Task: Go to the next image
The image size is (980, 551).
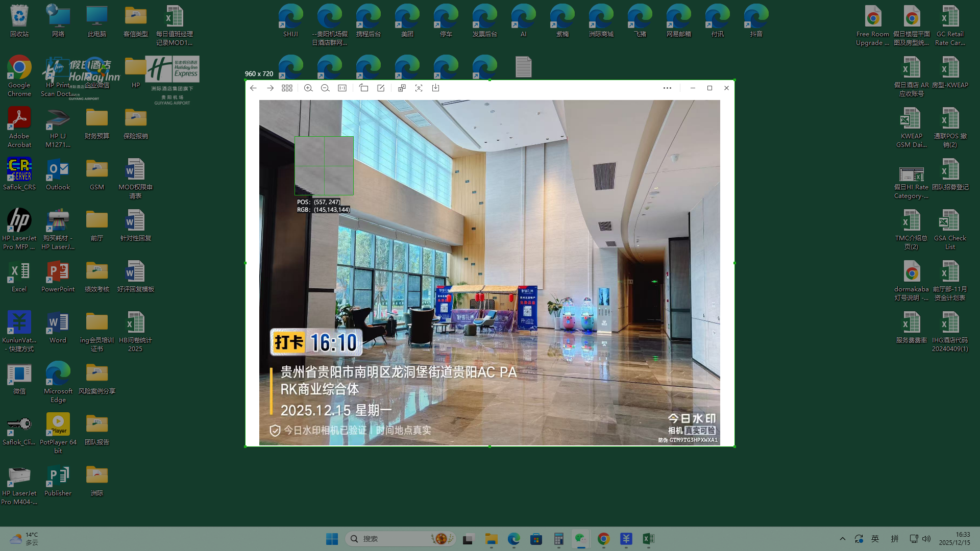Action: [x=270, y=88]
